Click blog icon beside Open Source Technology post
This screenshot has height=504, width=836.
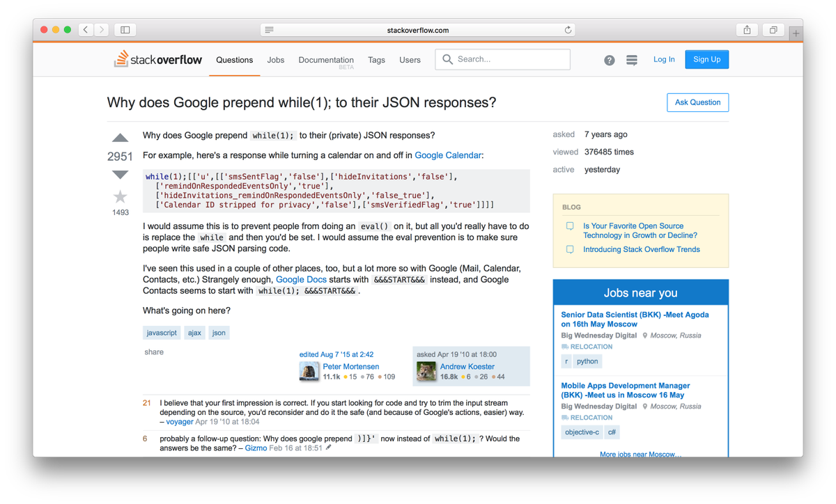click(x=570, y=226)
